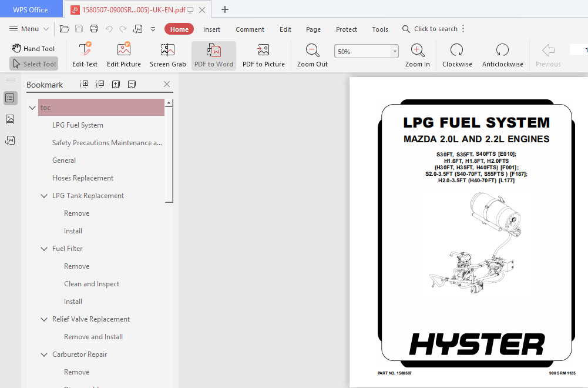Viewport: 588px width, 388px height.
Task: Click the Zoom Out magnifier
Action: (313, 55)
